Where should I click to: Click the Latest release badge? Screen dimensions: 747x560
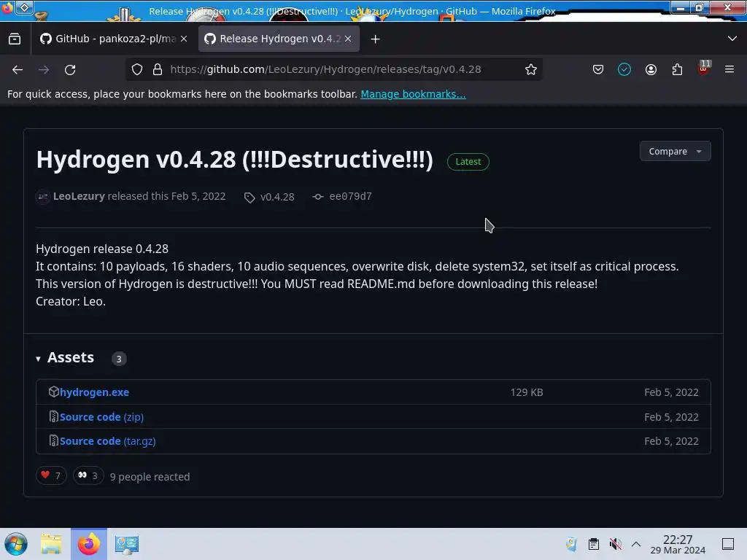coord(468,162)
